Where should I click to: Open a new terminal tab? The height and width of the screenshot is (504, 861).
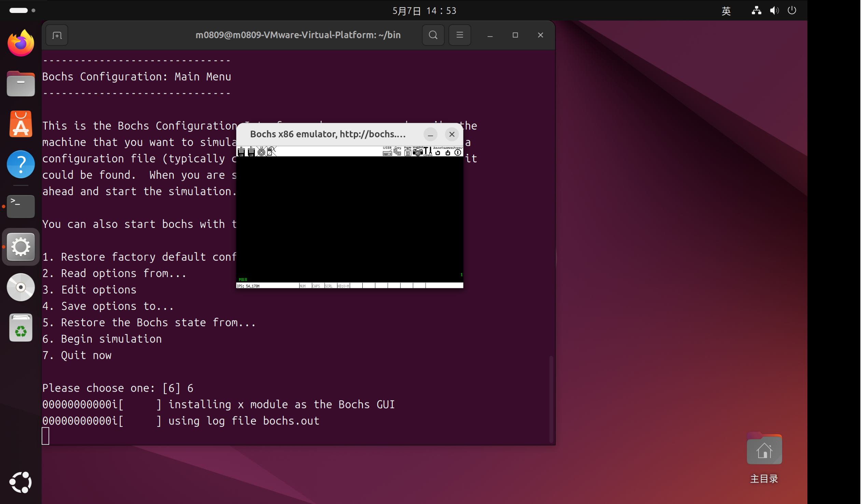tap(57, 35)
